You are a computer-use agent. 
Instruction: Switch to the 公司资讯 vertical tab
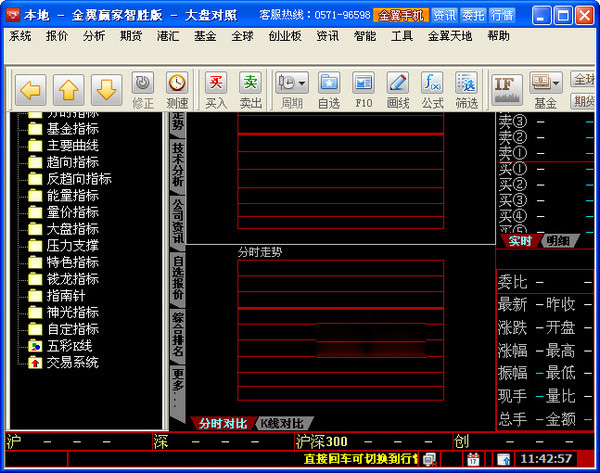178,222
